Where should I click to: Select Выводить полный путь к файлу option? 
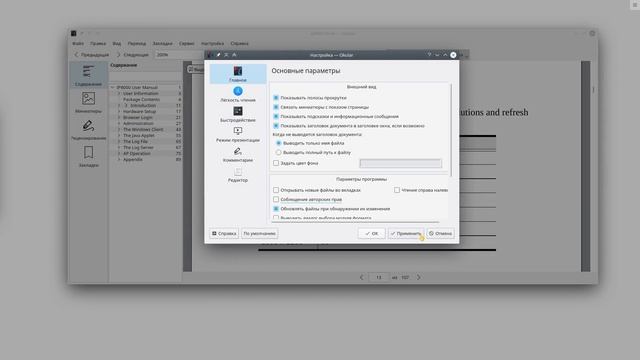[278, 152]
